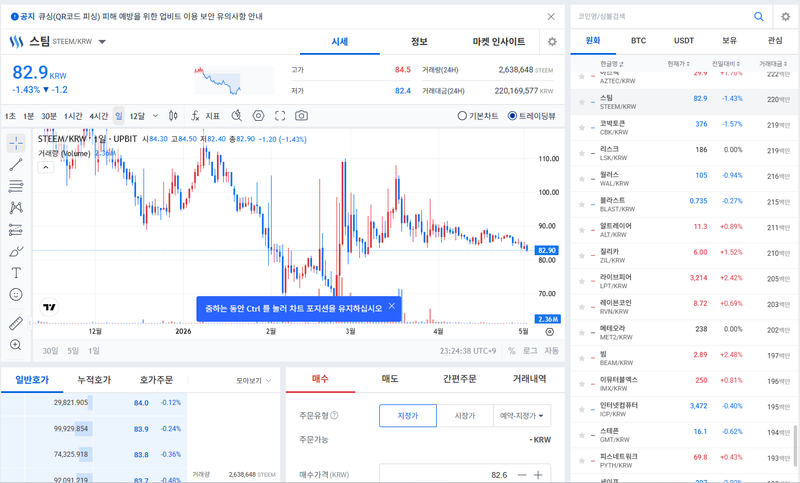Viewport: 800px width, 483px height.
Task: Activate the zoom in tool
Action: [16, 345]
